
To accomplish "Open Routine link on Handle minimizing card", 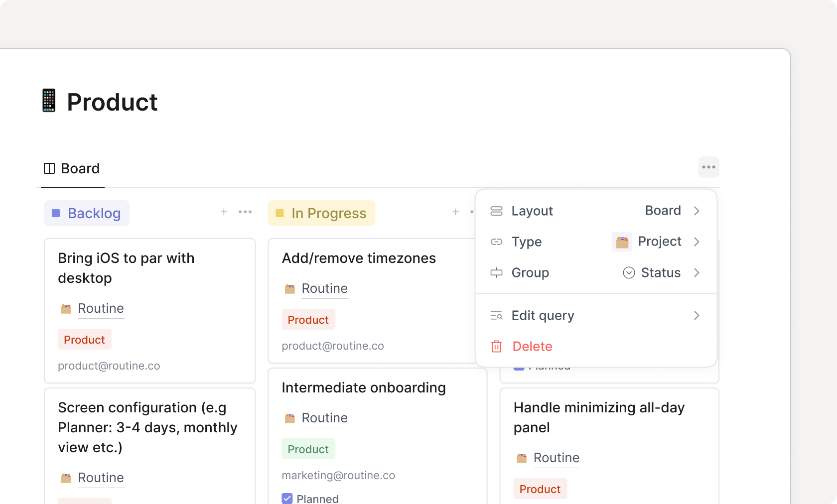I will click(557, 458).
